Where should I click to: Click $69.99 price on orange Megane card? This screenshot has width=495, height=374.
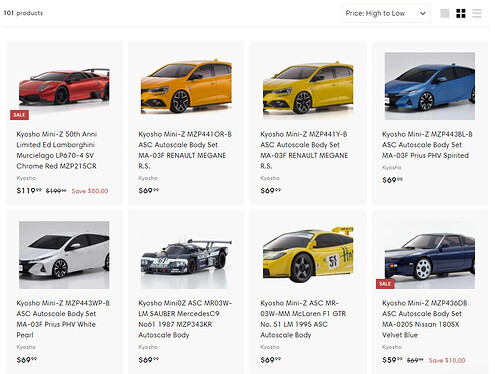point(149,191)
